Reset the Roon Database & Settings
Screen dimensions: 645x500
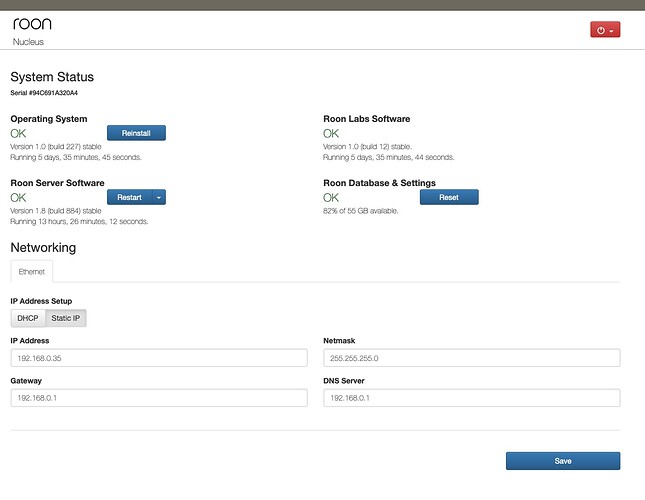click(x=449, y=197)
